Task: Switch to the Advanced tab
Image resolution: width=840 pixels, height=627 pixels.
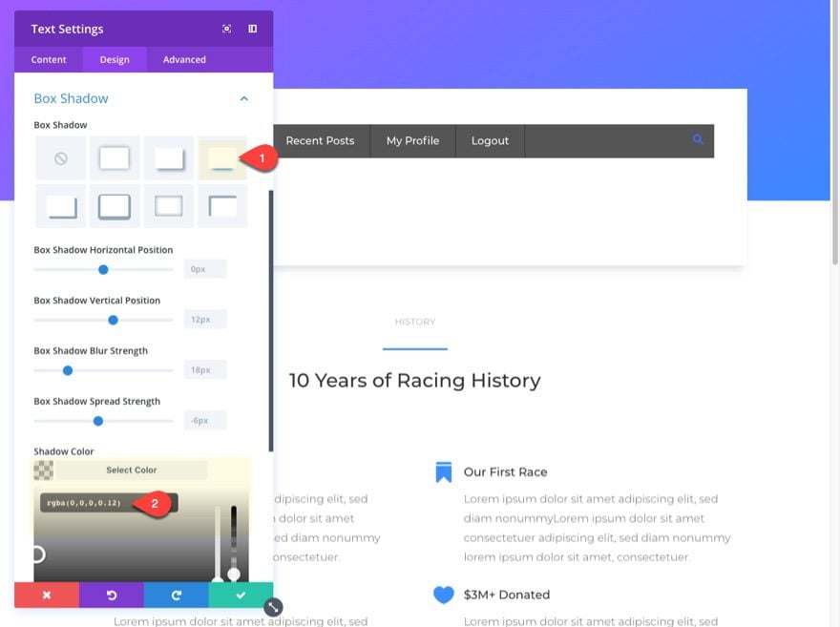Action: tap(184, 59)
